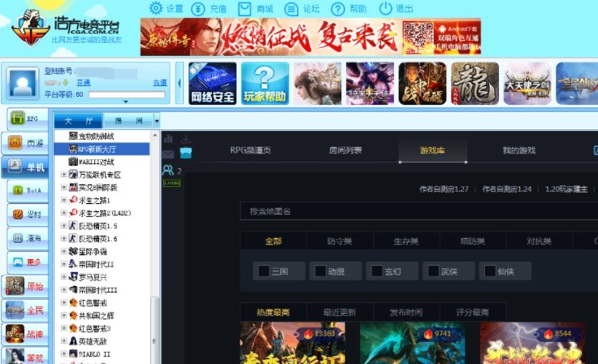598x364 pixels.
Task: Click the statistics bar chart icon
Action: [x=168, y=138]
